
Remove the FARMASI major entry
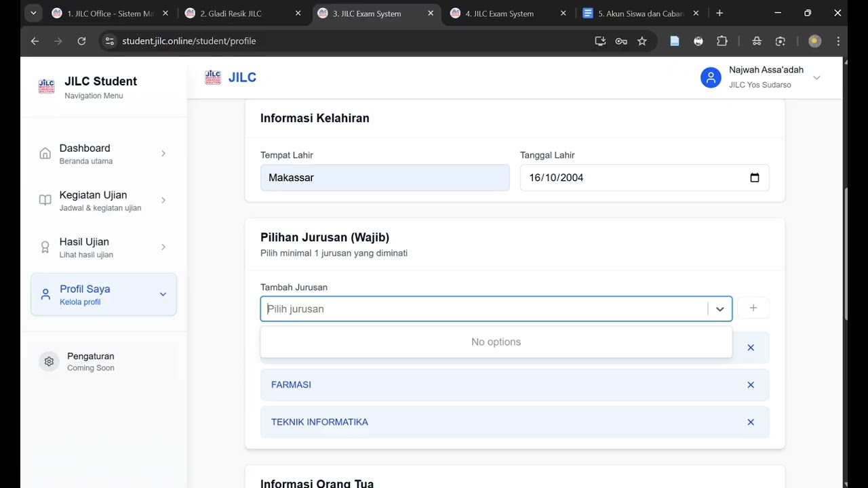751,385
